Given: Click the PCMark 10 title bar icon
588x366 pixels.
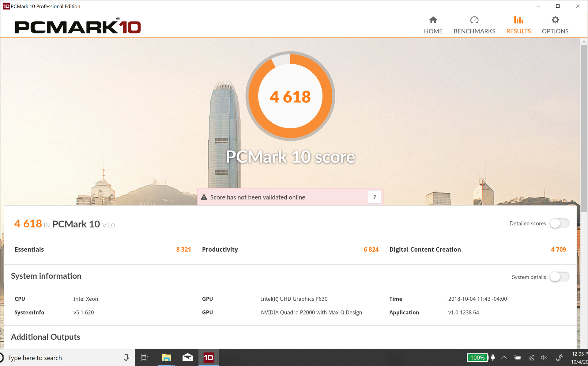Looking at the screenshot, I should pos(6,6).
